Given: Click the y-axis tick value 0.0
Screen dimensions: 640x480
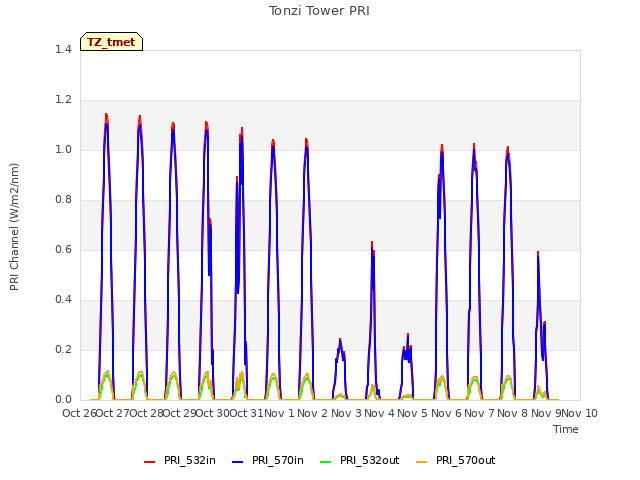Looking at the screenshot, I should pos(63,400).
